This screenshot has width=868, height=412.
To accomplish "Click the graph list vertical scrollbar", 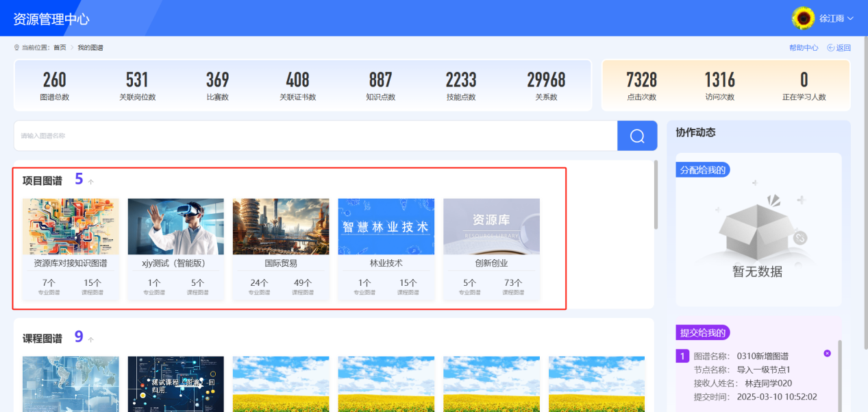I will tap(656, 195).
